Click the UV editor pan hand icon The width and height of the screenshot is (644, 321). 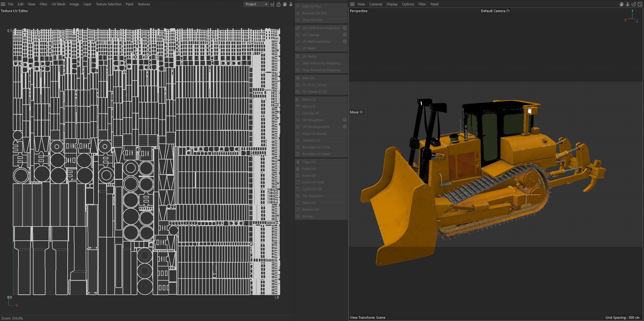click(x=284, y=4)
